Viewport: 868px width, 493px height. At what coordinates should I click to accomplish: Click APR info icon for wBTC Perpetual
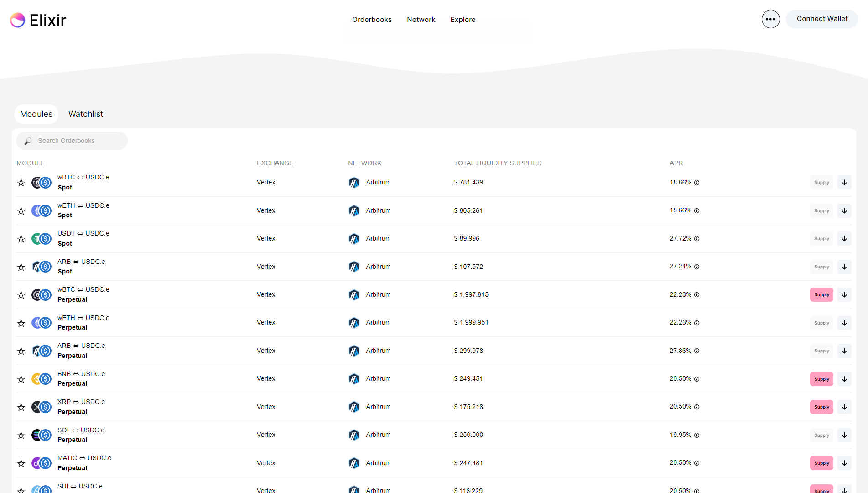tap(696, 295)
